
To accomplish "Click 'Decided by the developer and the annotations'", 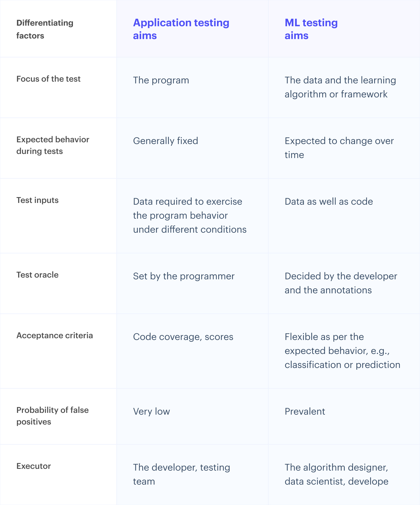I will [341, 283].
